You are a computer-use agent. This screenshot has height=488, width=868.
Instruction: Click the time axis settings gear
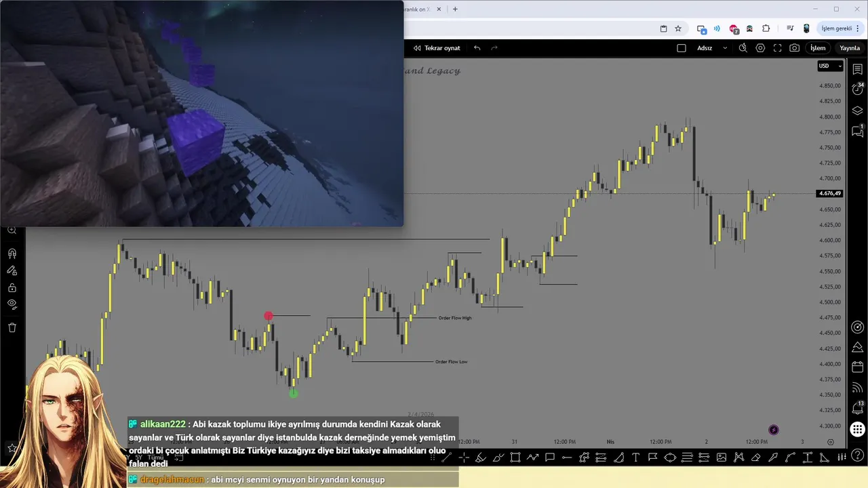[x=830, y=442]
